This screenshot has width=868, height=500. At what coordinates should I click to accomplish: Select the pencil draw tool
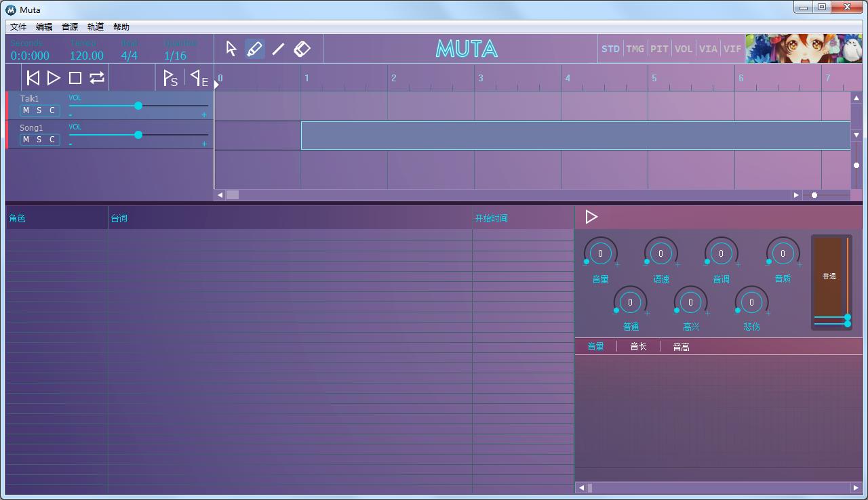(x=254, y=49)
